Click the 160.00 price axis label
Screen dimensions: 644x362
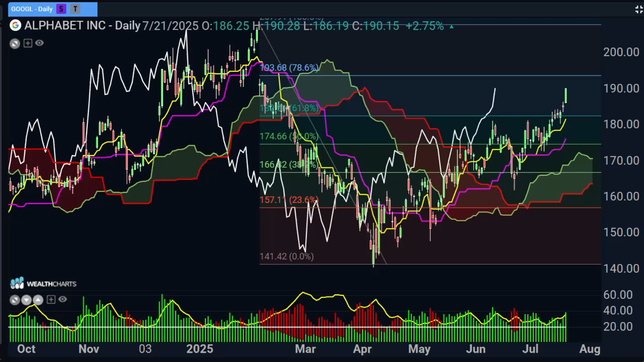(x=621, y=196)
